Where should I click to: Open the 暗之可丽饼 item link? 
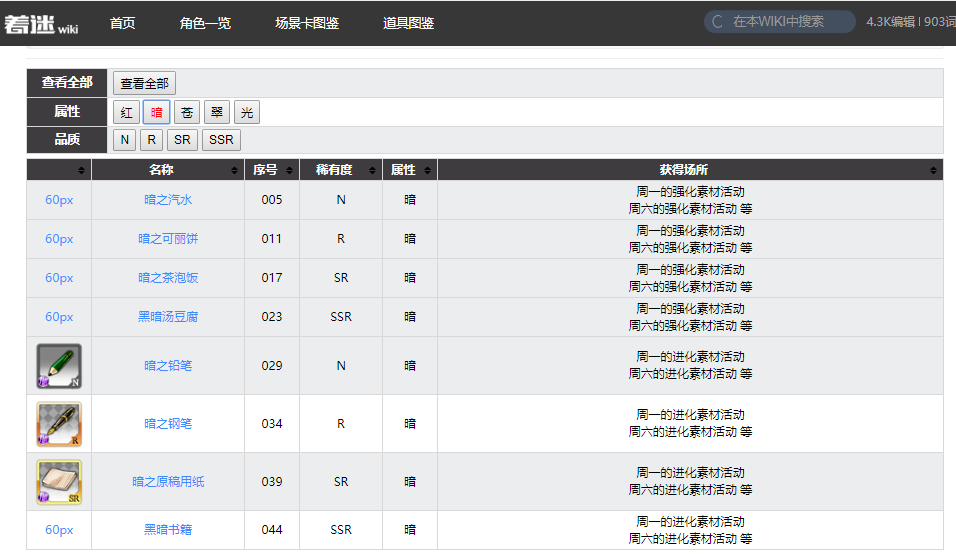168,239
